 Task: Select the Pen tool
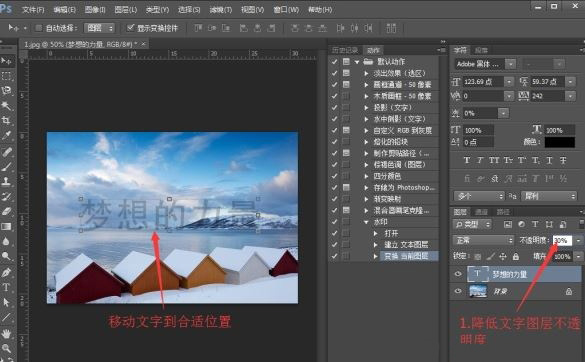6,272
